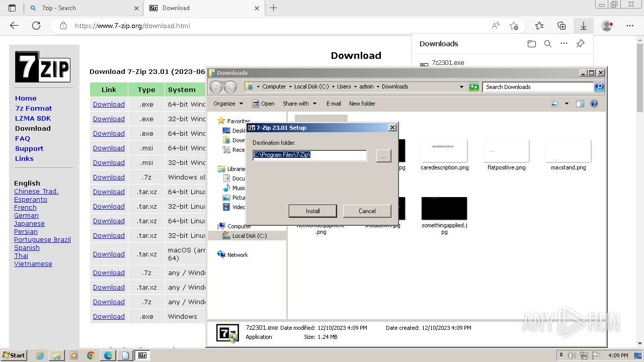This screenshot has height=362, width=644.
Task: Click Install in 7-Zip Setup
Action: 312,211
